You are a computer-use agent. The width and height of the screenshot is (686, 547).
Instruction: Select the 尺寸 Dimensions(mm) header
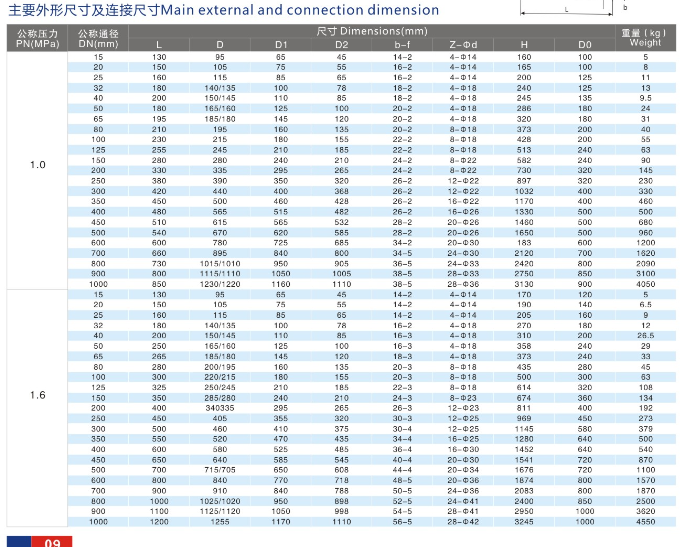pos(371,31)
